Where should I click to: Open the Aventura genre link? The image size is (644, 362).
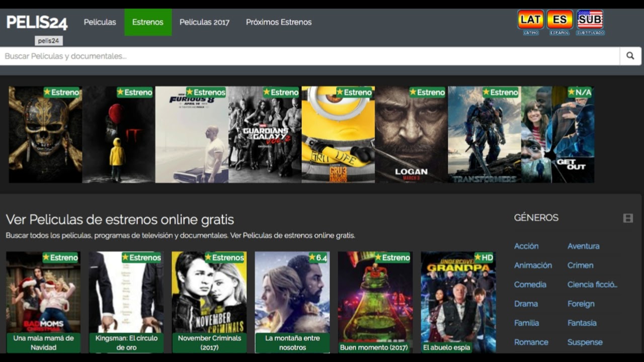[584, 246]
